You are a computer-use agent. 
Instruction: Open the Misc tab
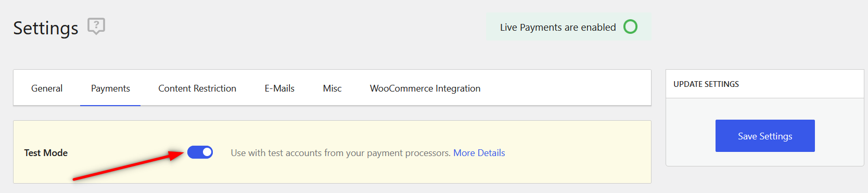[332, 88]
